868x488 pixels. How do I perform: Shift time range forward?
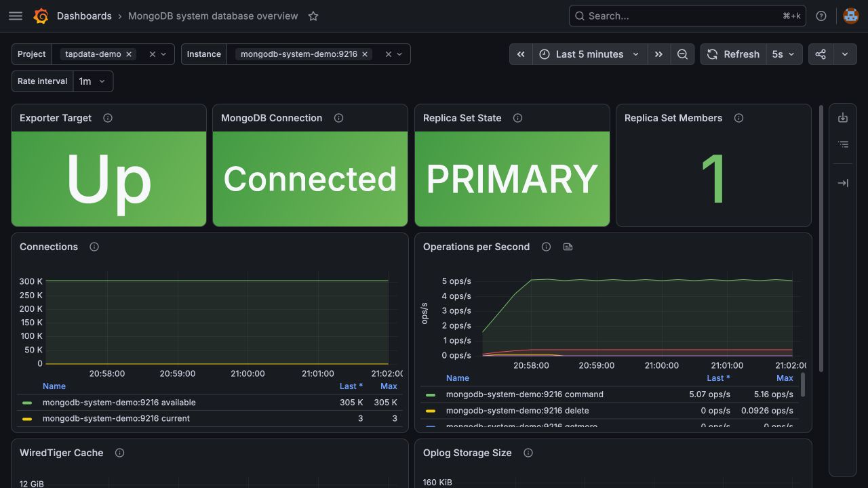click(x=658, y=54)
